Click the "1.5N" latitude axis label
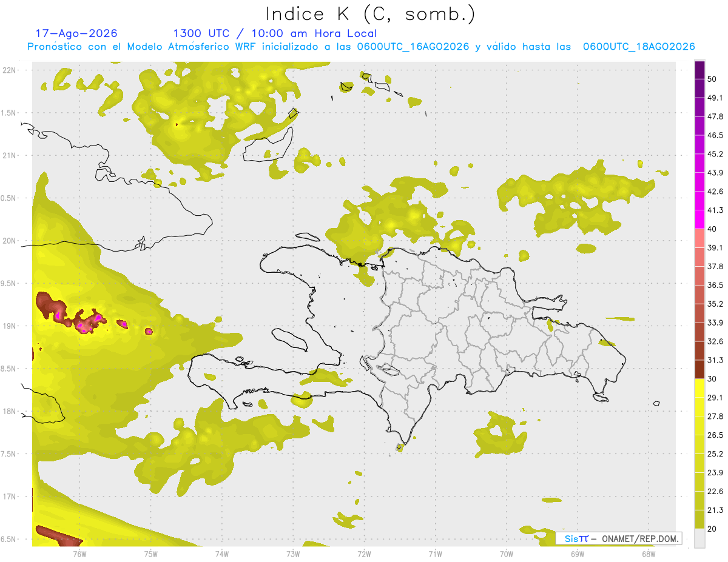The width and height of the screenshot is (728, 562). click(x=9, y=113)
